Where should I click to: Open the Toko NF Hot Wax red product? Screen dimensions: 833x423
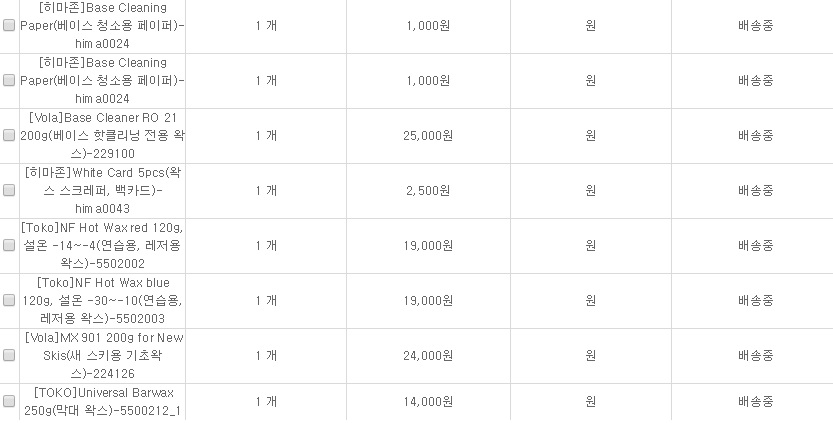(x=104, y=246)
